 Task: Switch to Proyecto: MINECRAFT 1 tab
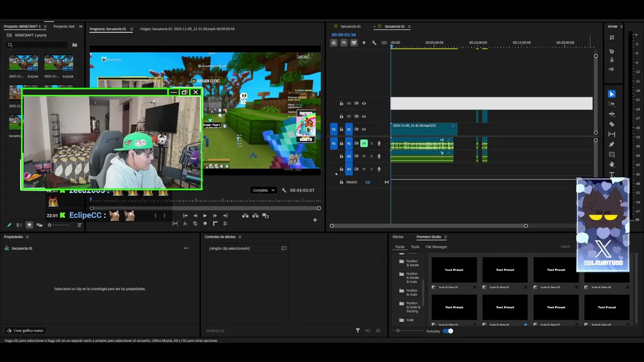tap(22, 26)
